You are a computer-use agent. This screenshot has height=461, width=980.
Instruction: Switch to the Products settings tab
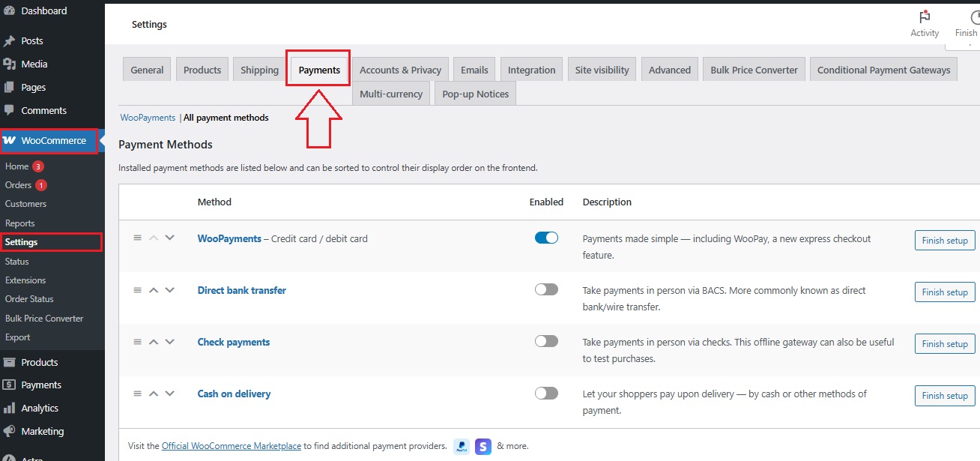pyautogui.click(x=202, y=70)
